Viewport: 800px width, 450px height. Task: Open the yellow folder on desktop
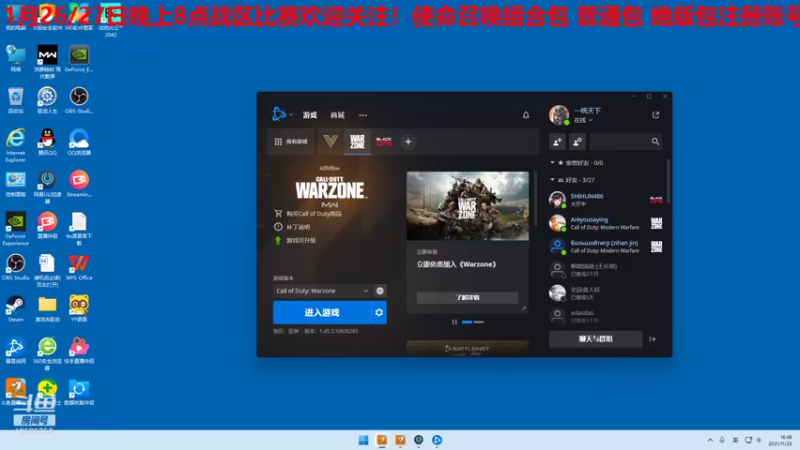(x=47, y=308)
